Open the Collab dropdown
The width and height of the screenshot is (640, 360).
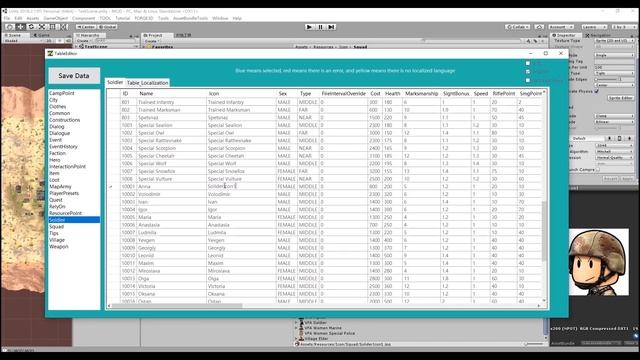[518, 27]
